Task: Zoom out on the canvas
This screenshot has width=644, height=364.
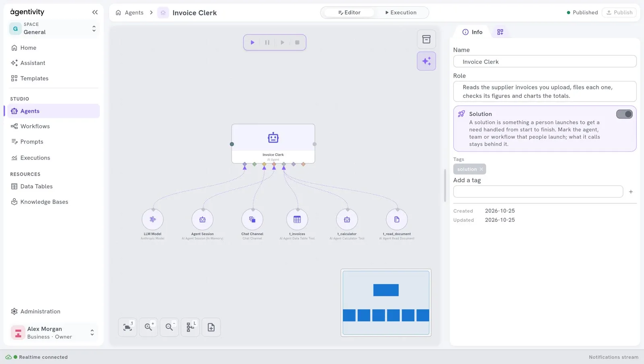Action: coord(169,327)
